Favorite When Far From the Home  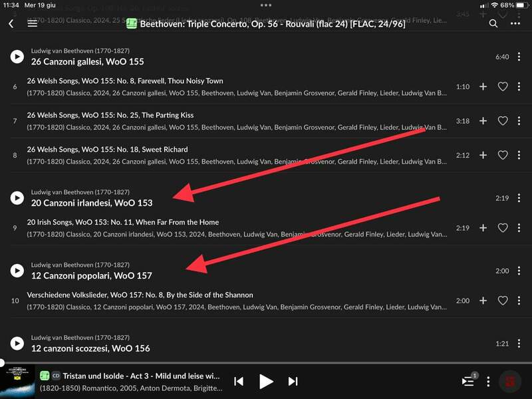coord(503,228)
